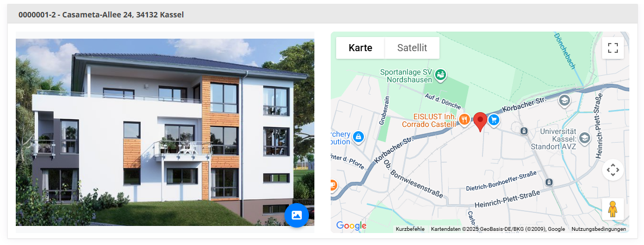Select the tram stop icon near Korbacher Str.

coord(524,131)
